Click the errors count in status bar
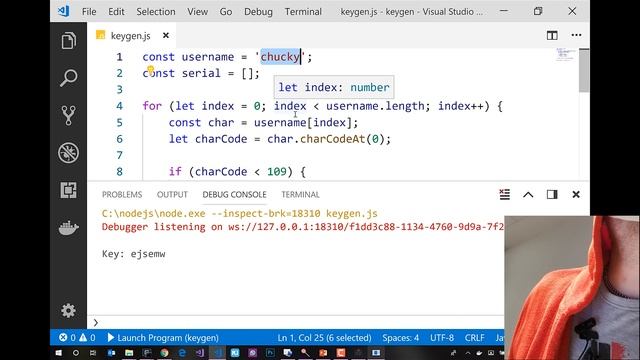Viewport: 640px width, 360px height. [67, 338]
